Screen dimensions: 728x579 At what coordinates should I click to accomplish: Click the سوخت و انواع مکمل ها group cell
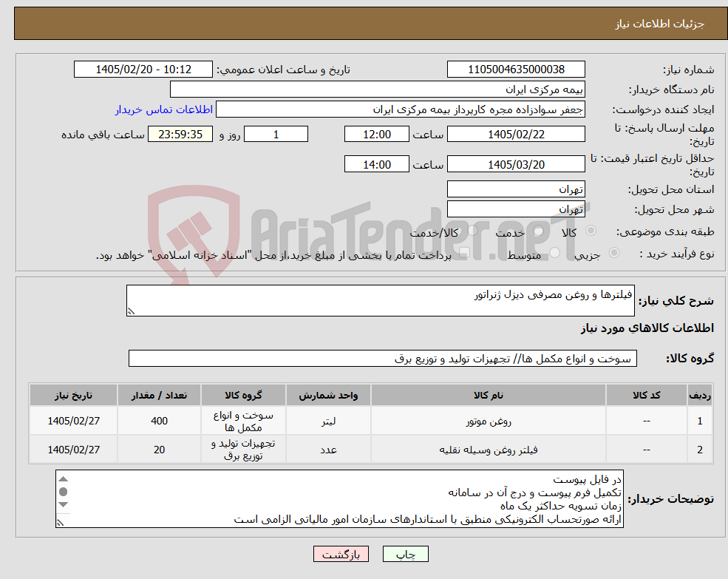(243, 421)
